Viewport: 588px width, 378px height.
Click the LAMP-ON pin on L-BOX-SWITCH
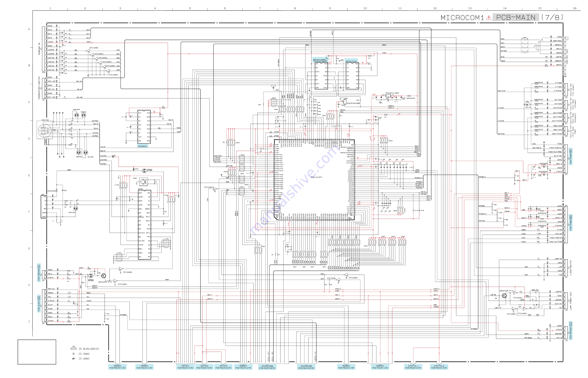pyautogui.click(x=558, y=259)
